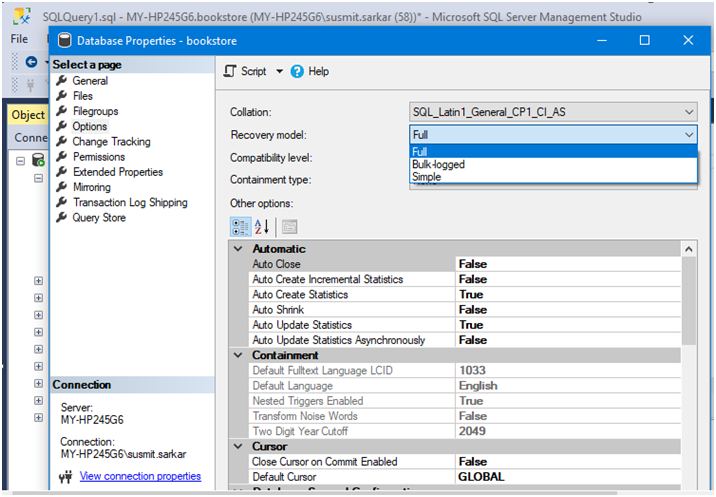Switch to Categorized view of options
The width and height of the screenshot is (716, 497).
[x=240, y=227]
